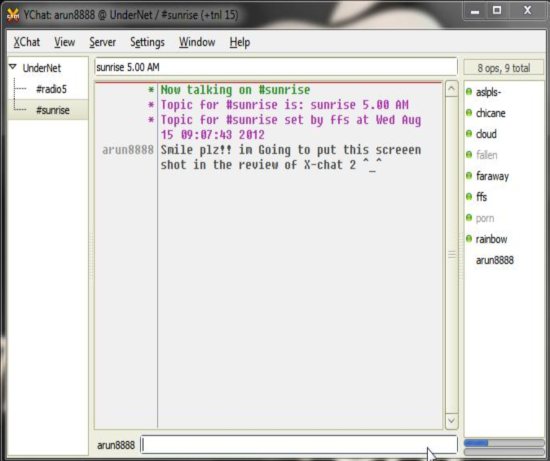
Task: Select the #sunrise channel in tree
Action: click(x=53, y=110)
